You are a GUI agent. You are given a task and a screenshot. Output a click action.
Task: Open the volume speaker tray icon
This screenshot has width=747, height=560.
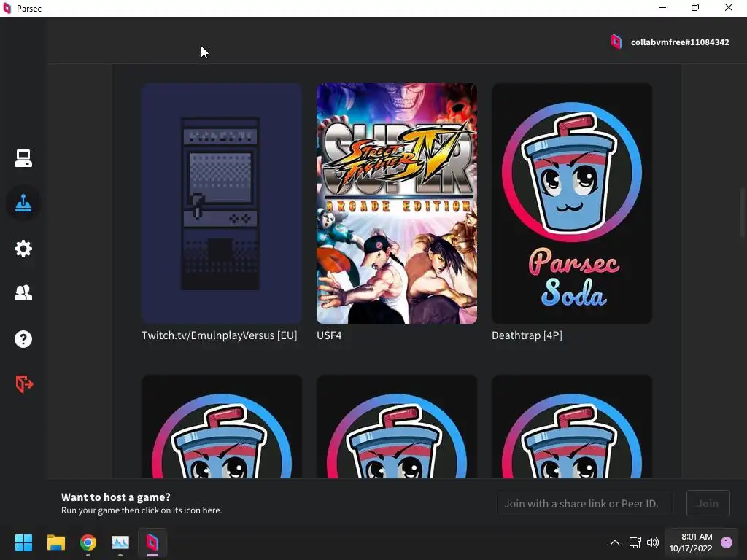coord(653,542)
